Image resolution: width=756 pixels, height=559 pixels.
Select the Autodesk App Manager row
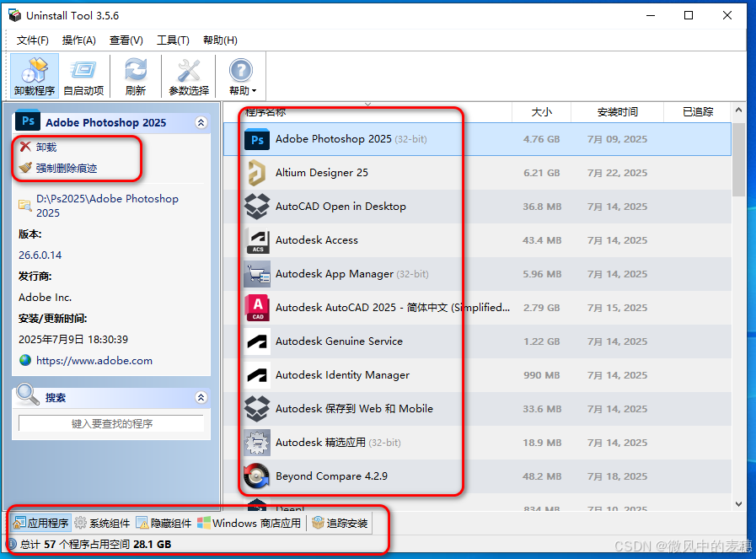[x=477, y=274]
